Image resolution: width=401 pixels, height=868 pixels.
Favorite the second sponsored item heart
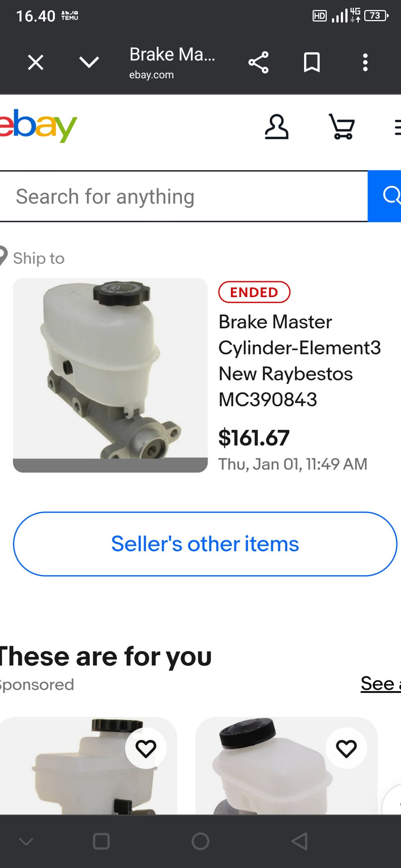[346, 748]
